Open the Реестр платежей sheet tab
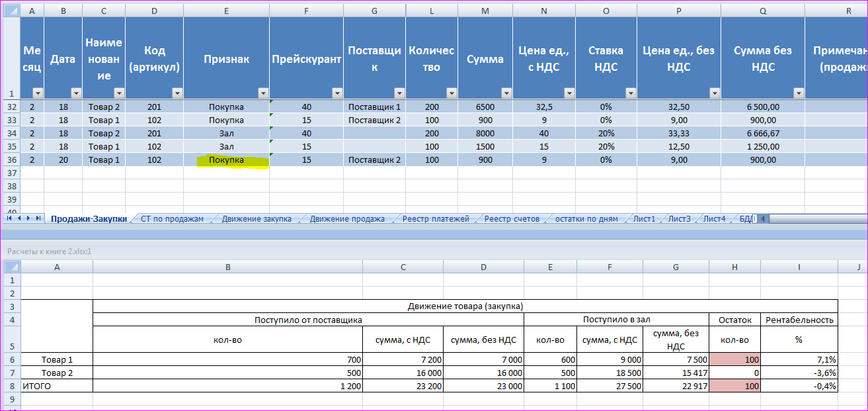 [436, 219]
